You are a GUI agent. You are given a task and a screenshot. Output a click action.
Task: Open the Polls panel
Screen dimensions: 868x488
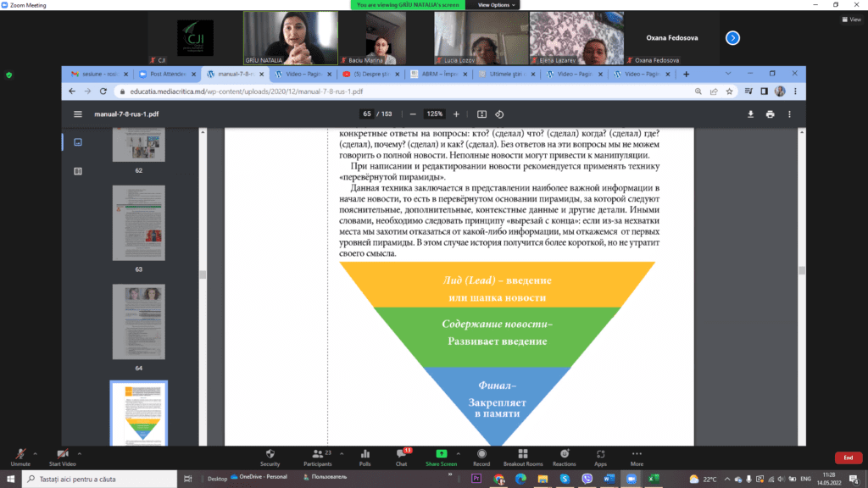[x=364, y=455]
